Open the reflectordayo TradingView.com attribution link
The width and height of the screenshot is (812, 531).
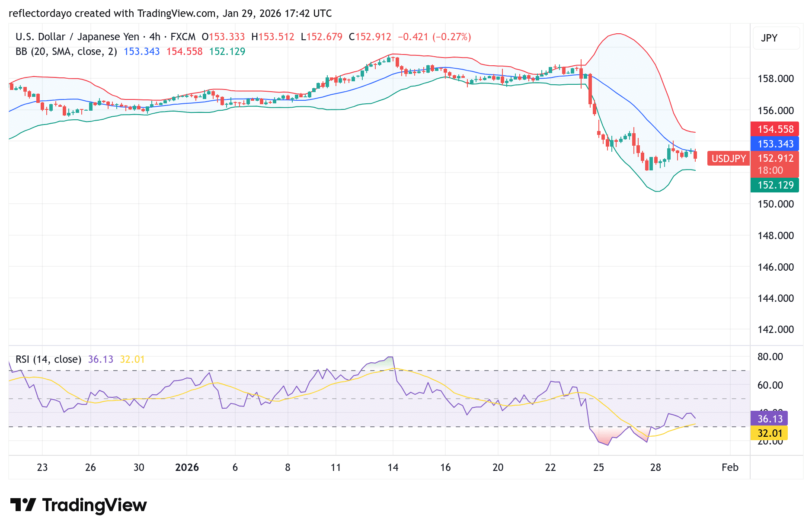(169, 13)
